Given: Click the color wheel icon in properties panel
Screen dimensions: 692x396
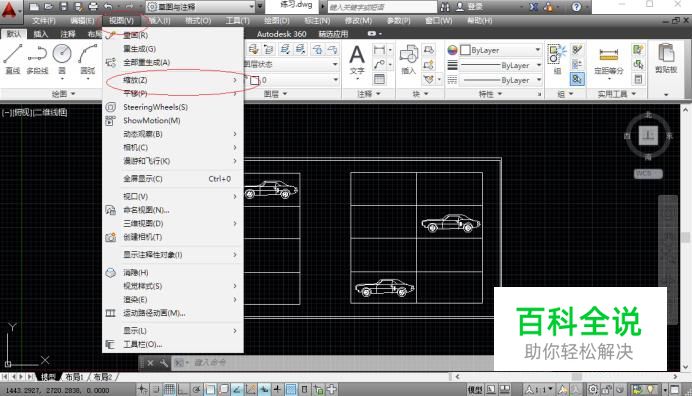Looking at the screenshot, I should [452, 50].
